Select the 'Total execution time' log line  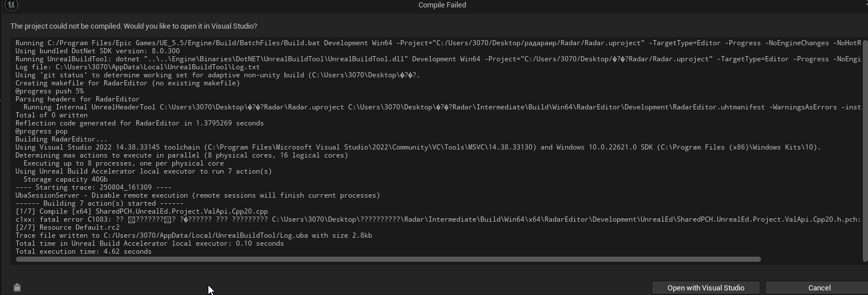pos(84,251)
